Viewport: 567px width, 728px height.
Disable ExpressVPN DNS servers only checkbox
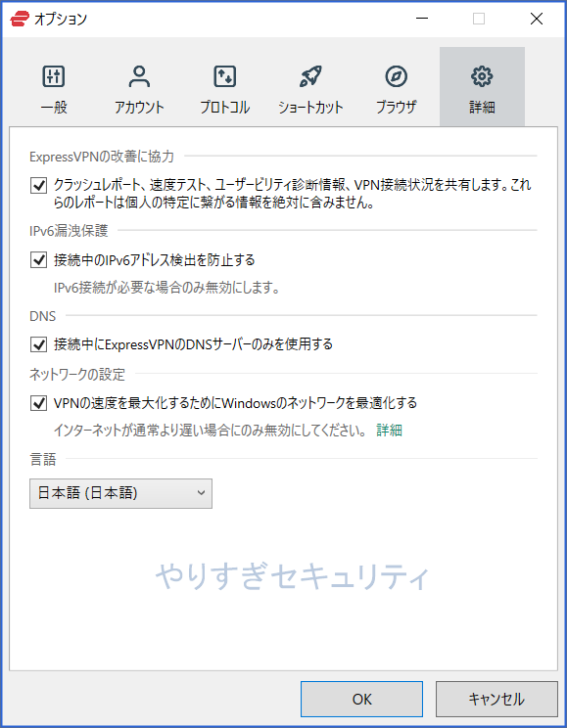click(38, 344)
